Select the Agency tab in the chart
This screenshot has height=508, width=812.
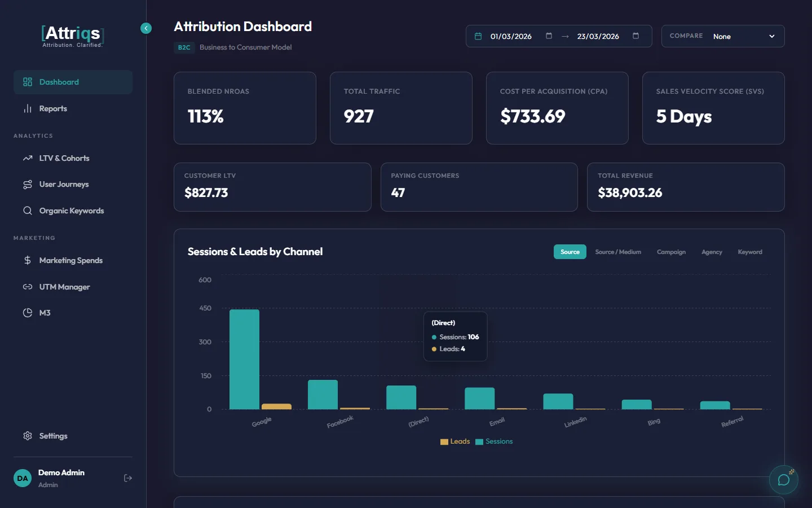pos(712,252)
